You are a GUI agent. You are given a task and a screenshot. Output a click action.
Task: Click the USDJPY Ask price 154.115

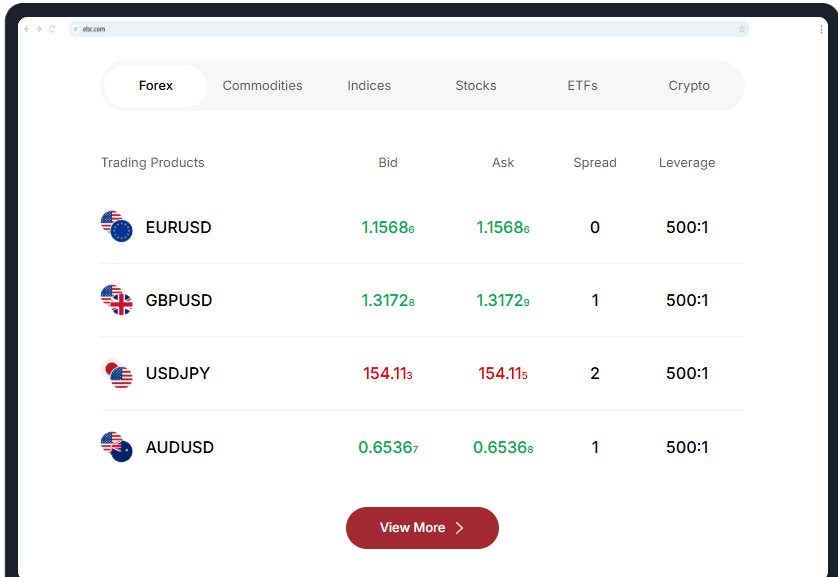click(x=502, y=373)
